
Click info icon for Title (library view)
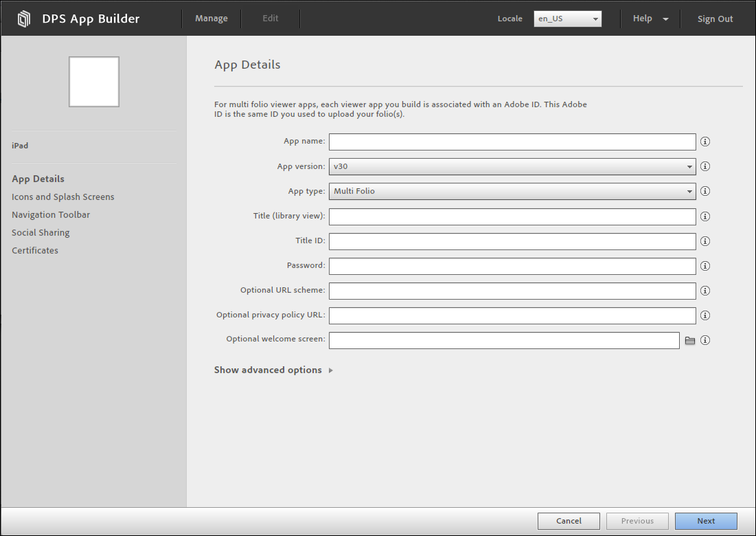tap(705, 216)
